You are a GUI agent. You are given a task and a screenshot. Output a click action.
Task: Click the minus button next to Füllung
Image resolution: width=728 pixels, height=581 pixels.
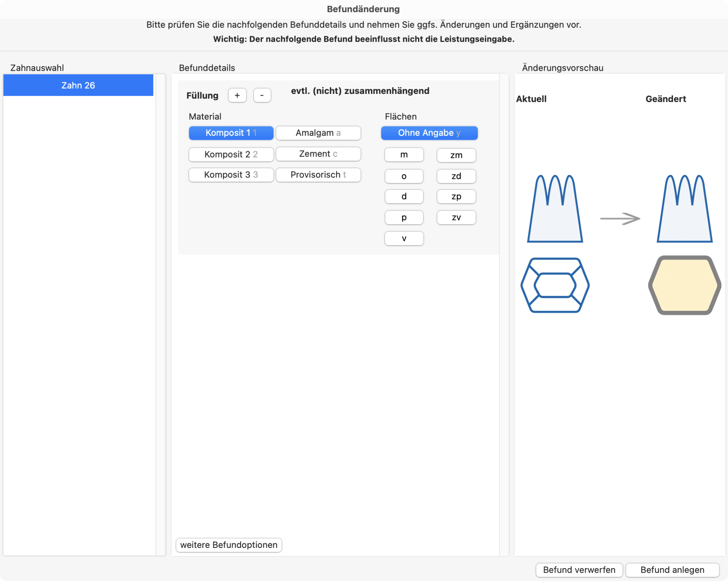(262, 95)
